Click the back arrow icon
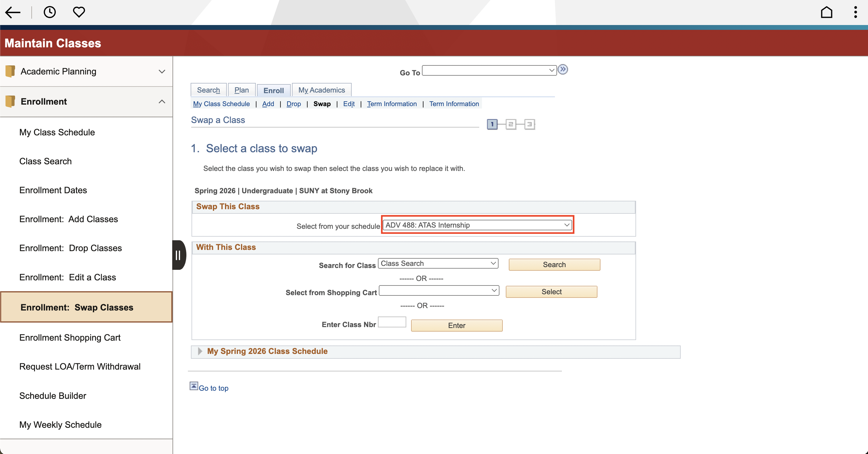The image size is (868, 454). click(13, 12)
